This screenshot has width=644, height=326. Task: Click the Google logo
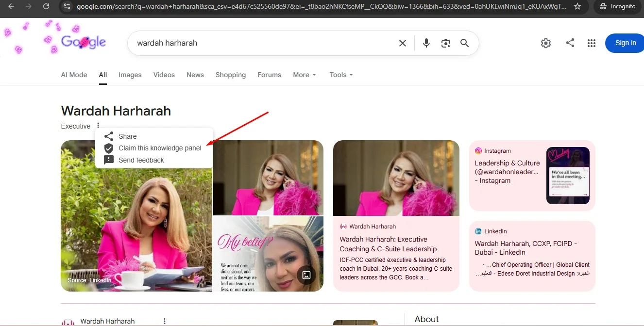(x=84, y=42)
